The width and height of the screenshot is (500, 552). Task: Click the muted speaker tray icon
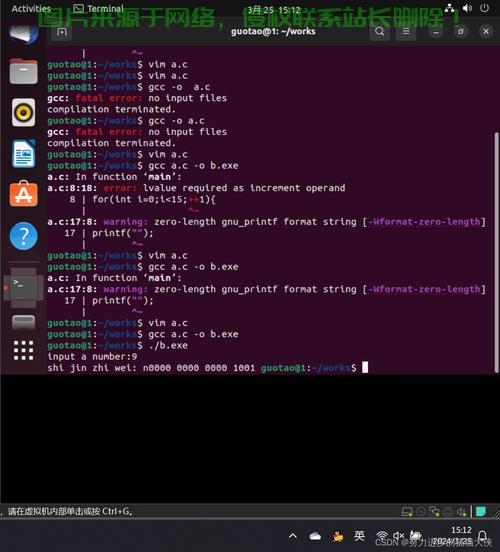click(398, 536)
